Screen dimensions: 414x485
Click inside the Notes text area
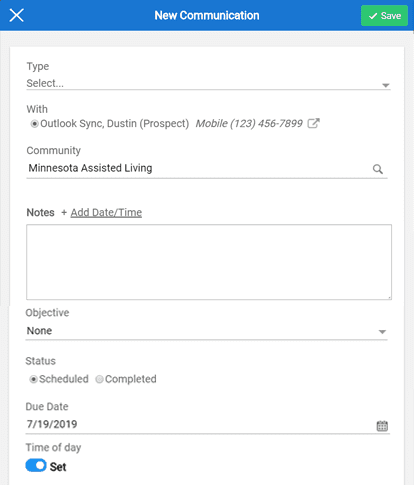click(x=209, y=262)
